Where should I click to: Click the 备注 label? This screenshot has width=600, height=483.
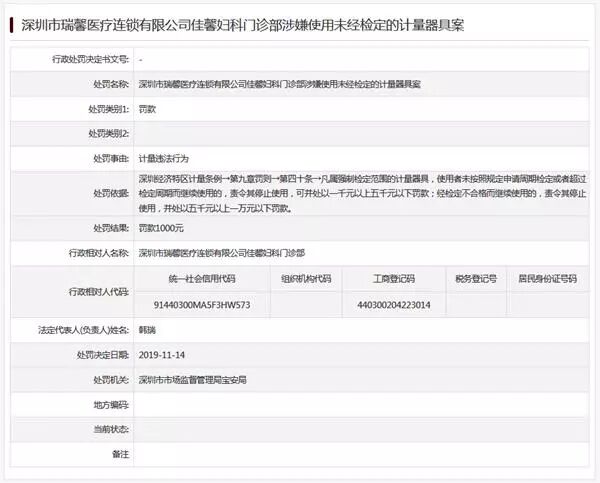(121, 454)
